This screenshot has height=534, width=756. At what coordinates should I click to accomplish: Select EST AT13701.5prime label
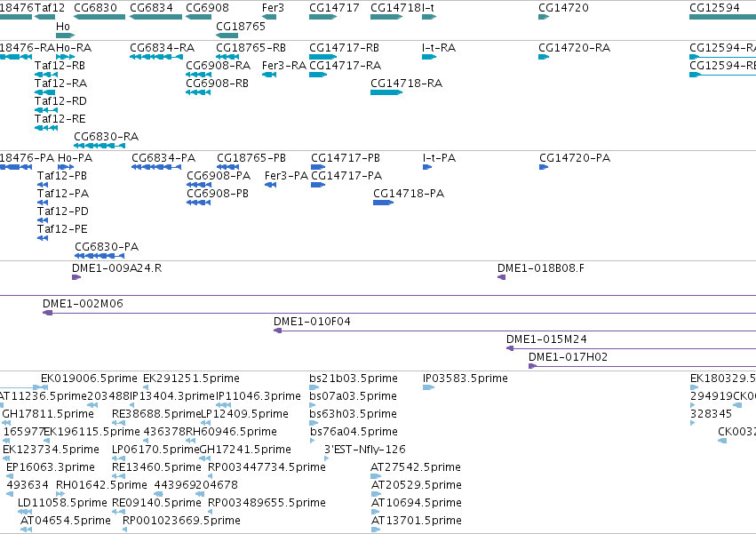(416, 521)
